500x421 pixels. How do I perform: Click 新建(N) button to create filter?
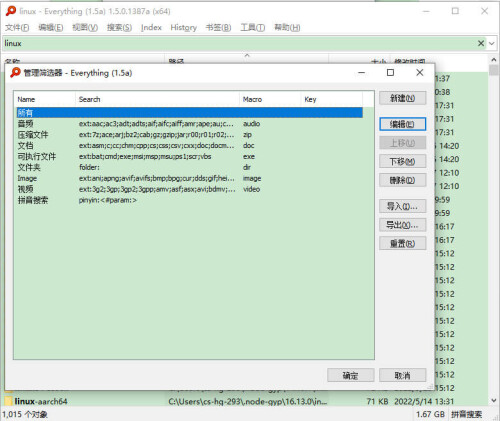[402, 98]
